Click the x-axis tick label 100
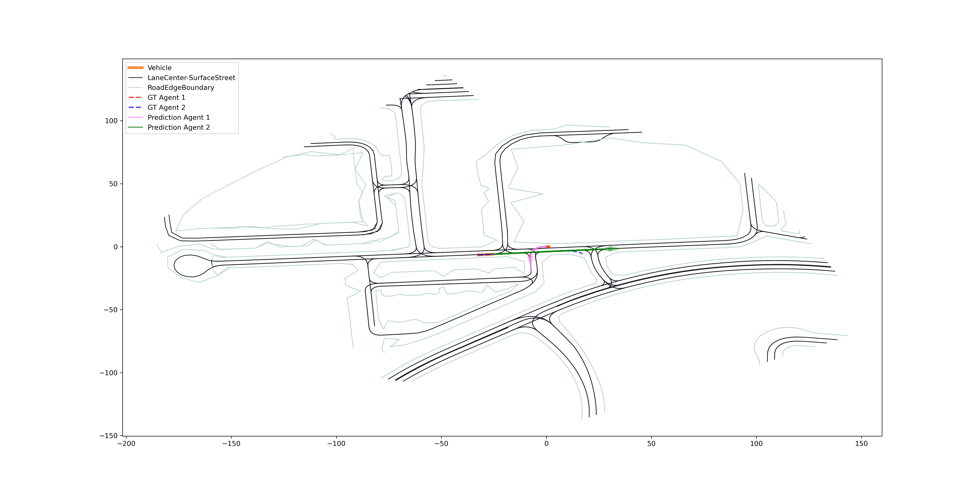Image resolution: width=980 pixels, height=490 pixels. click(756, 444)
